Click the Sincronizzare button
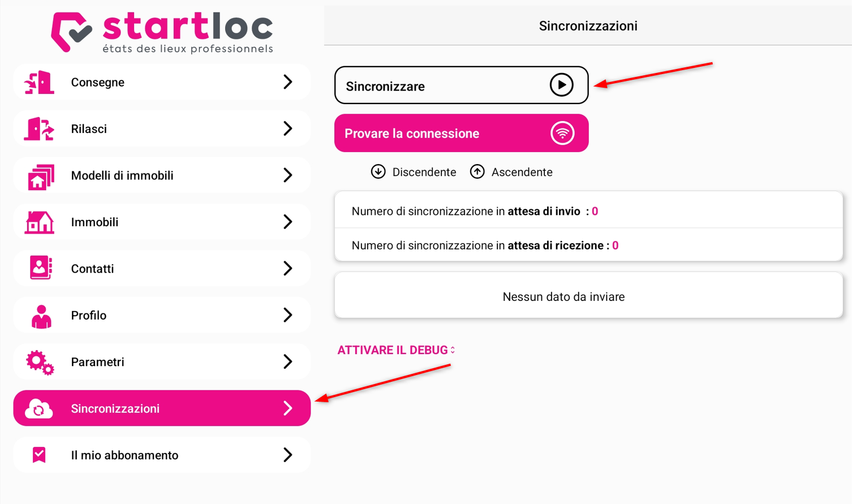852x504 pixels. (461, 85)
